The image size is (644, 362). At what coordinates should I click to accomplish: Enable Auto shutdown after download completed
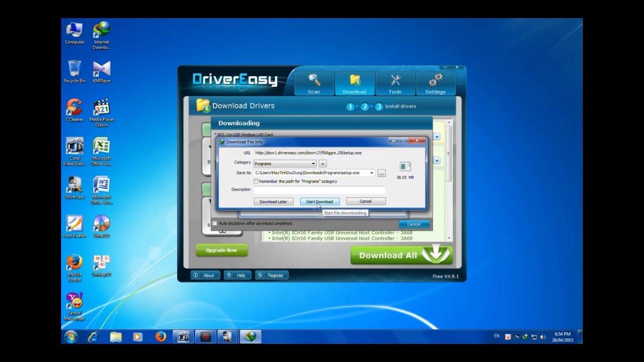click(215, 223)
